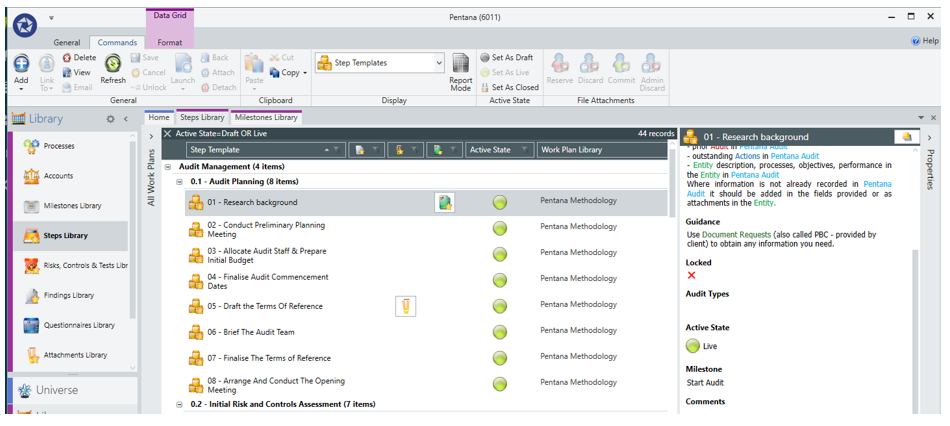Select the Commands ribbon tab
The width and height of the screenshot is (950, 426).
point(117,42)
